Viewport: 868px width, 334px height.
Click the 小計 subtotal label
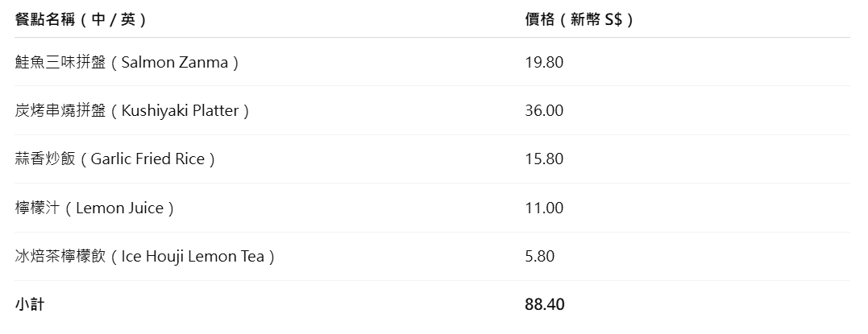point(29,305)
